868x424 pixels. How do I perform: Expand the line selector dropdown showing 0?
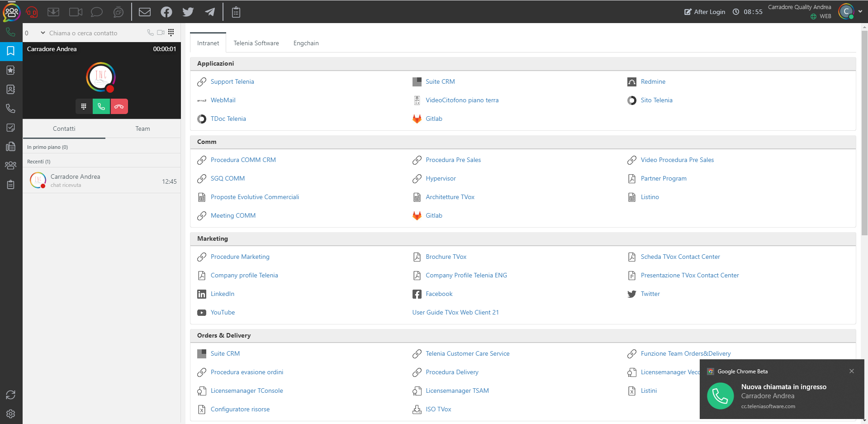[x=35, y=33]
